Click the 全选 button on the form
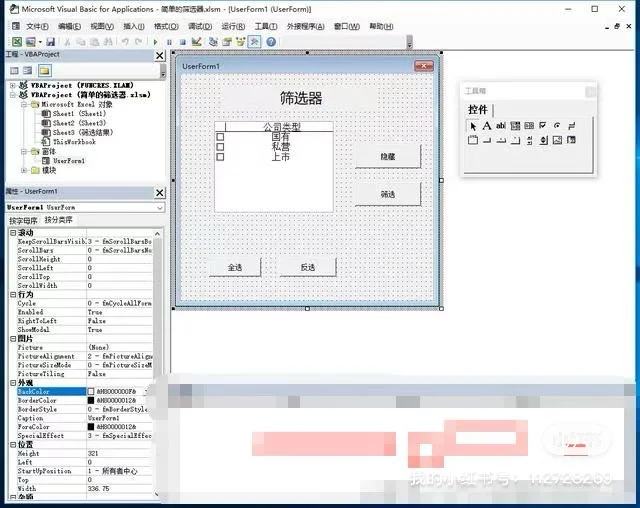640x508 pixels. point(235,267)
